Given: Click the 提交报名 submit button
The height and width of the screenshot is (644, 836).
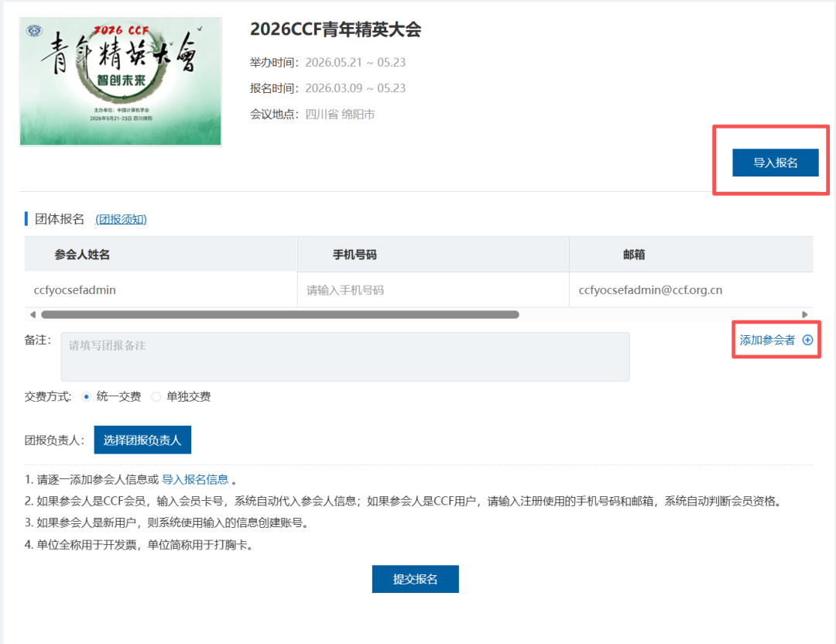Looking at the screenshot, I should tap(415, 578).
